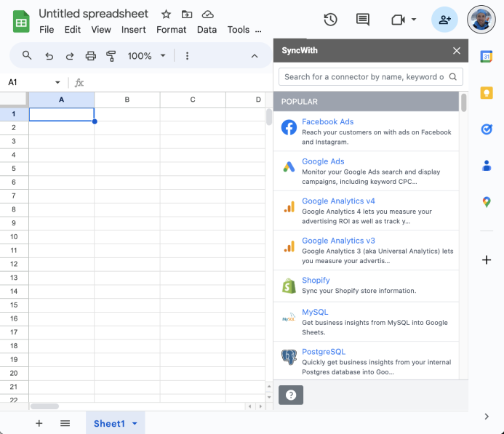Screen dimensions: 504x434
Task: Redo the last action
Action: (x=70, y=56)
